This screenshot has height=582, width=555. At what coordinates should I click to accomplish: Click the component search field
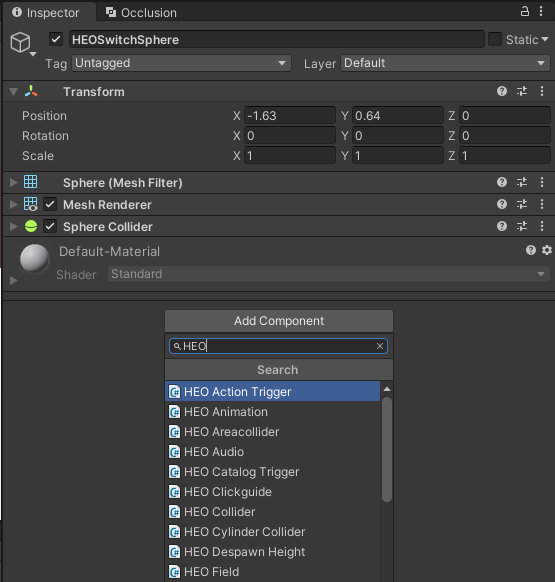[278, 346]
